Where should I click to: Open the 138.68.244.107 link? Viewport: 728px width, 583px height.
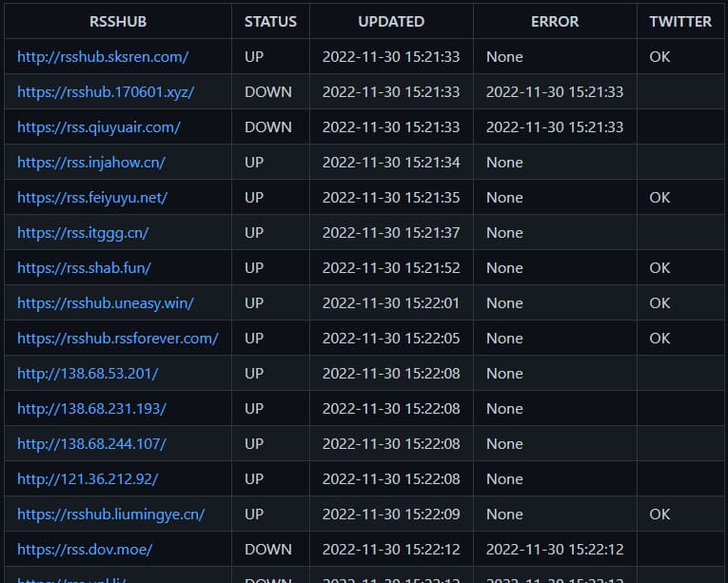point(91,444)
